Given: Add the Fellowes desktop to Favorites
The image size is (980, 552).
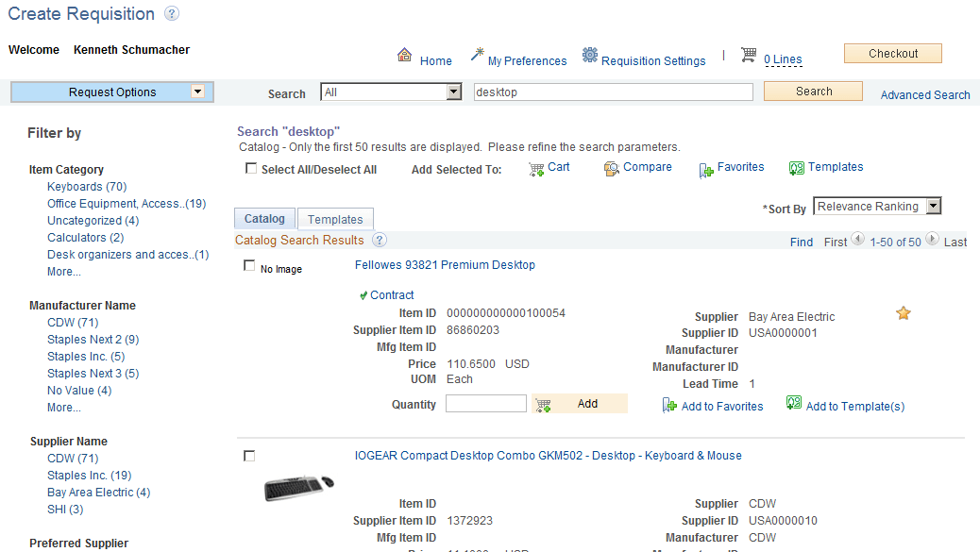Looking at the screenshot, I should tap(722, 406).
